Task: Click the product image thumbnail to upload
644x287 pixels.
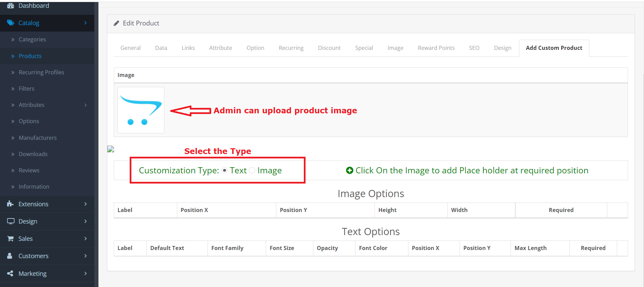Action: coord(141,110)
